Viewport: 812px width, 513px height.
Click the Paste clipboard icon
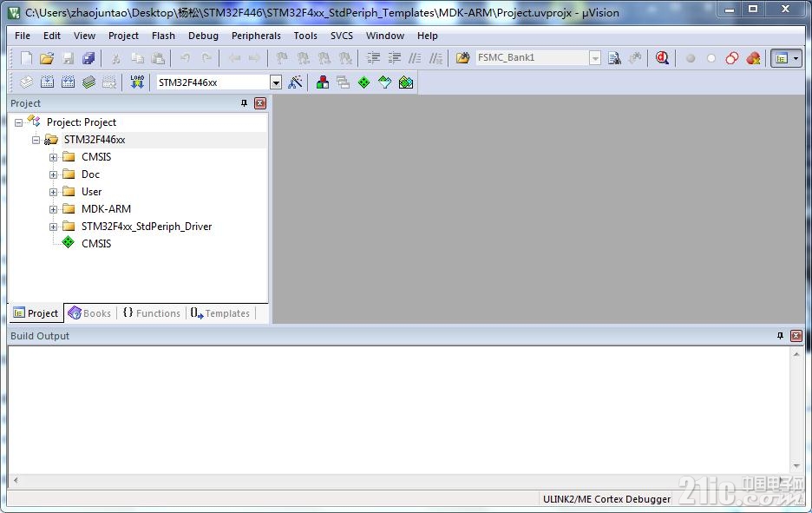tap(158, 58)
